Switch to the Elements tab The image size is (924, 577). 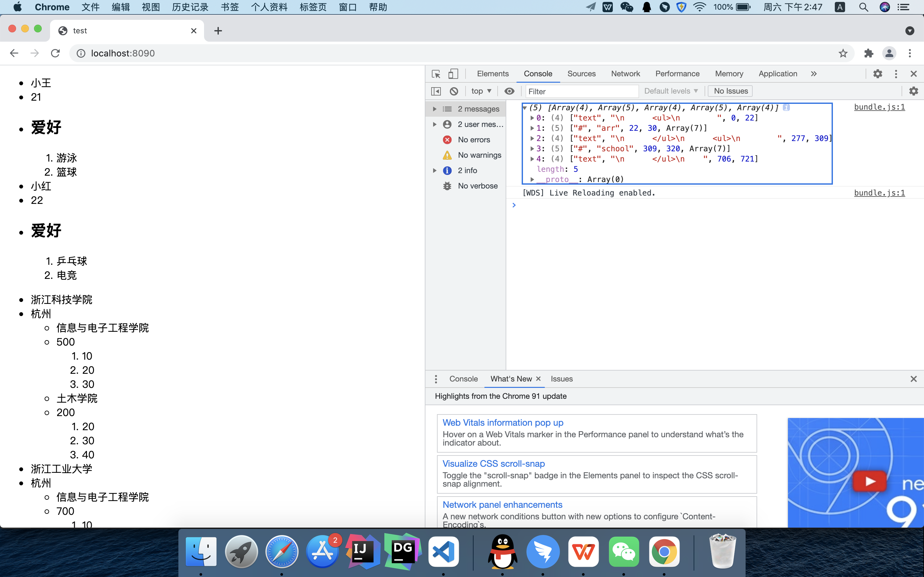(x=492, y=74)
